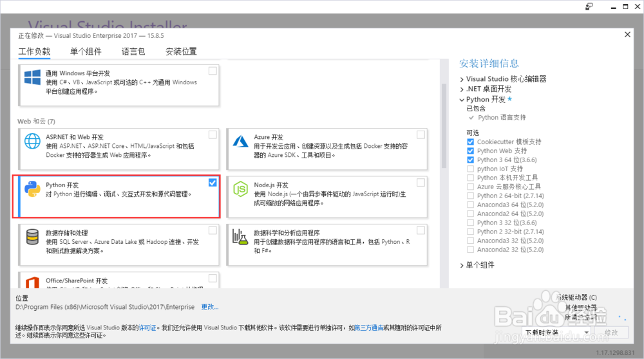Click the 安装详细信息 heading
The width and height of the screenshot is (644, 359).
click(x=489, y=63)
